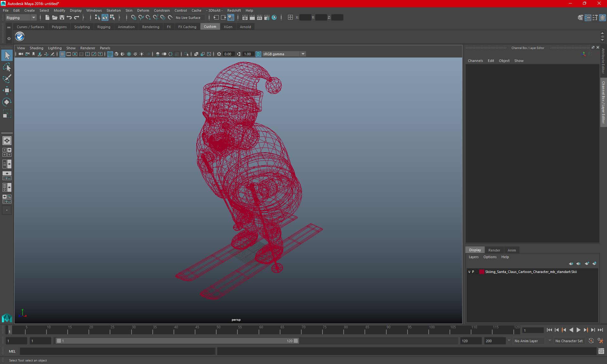Open the shelf tab menu button

(9, 27)
